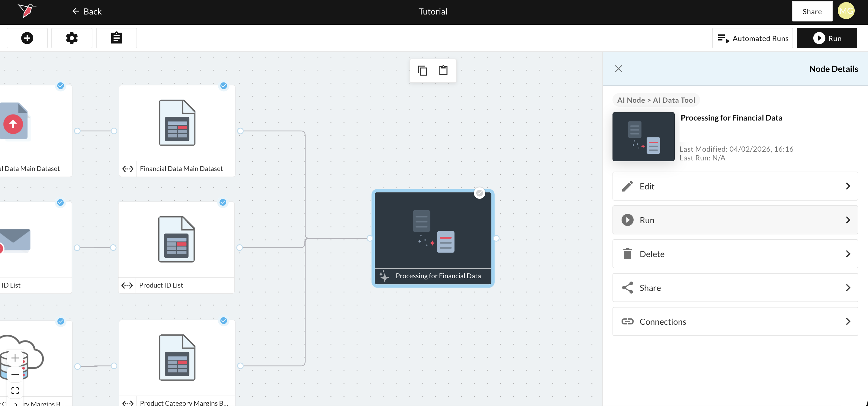
Task: Open the clipboard notes icon in toolbar
Action: (116, 38)
